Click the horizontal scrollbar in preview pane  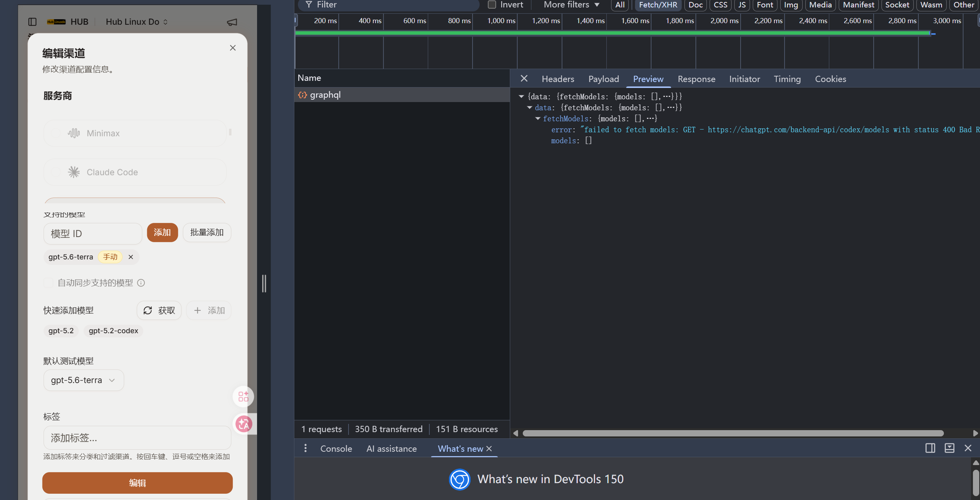pyautogui.click(x=733, y=433)
